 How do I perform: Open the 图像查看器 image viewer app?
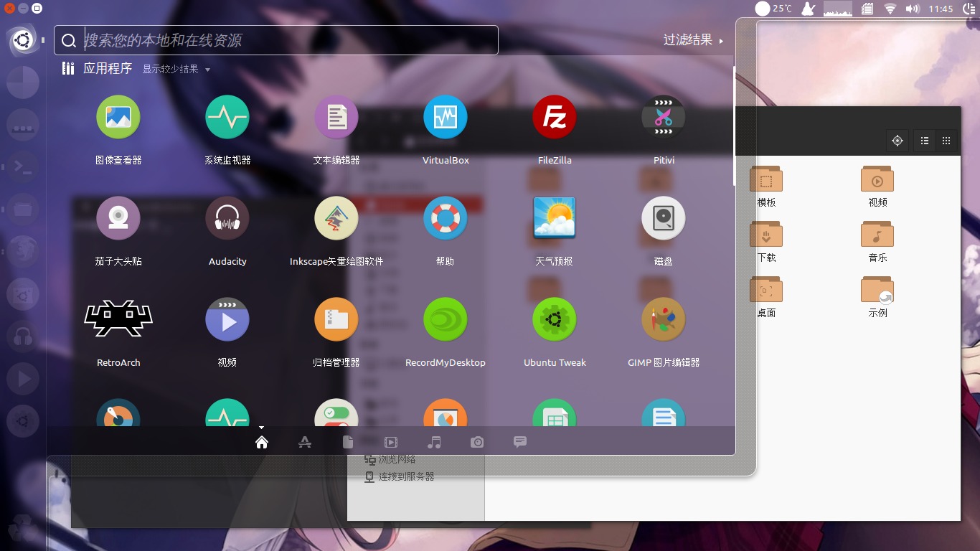coord(118,117)
